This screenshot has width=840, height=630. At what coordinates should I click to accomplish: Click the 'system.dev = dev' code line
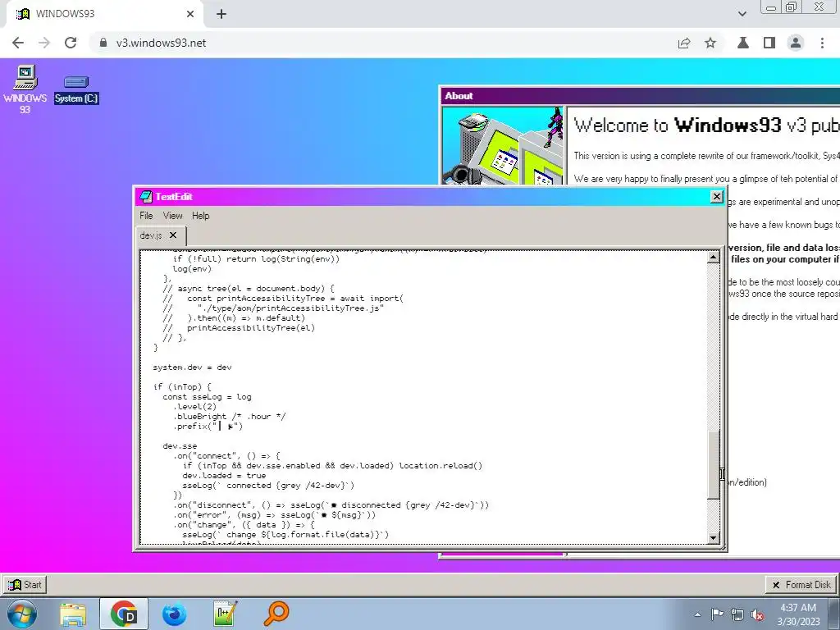[192, 367]
